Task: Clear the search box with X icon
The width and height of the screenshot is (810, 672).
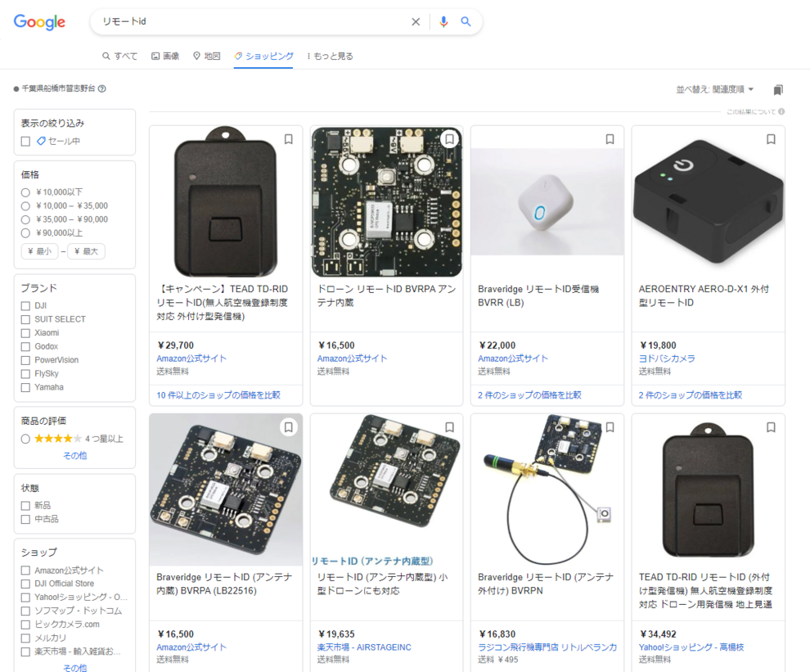Action: tap(416, 22)
